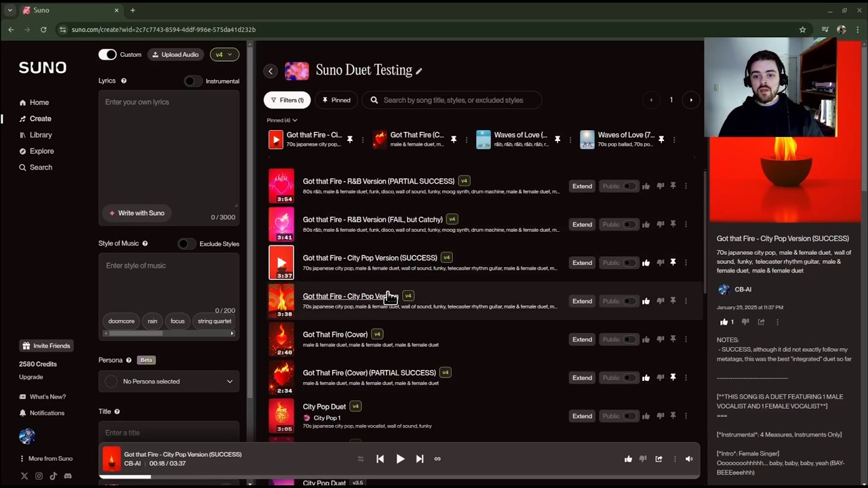Screen dimensions: 868x488
Task: Click Invite Friends
Action: click(x=46, y=346)
